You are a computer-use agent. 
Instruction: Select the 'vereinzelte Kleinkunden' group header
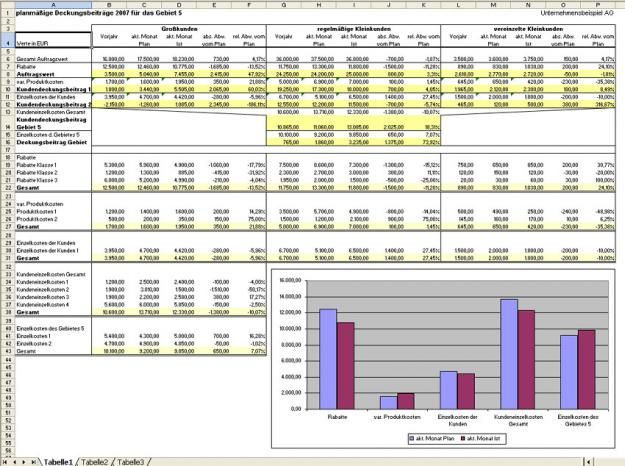click(x=528, y=29)
